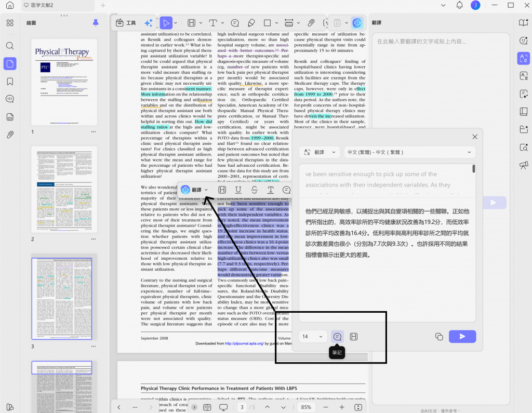This screenshot has height=413, width=532.
Task: Send translation with blue arrow button
Action: pos(462,336)
